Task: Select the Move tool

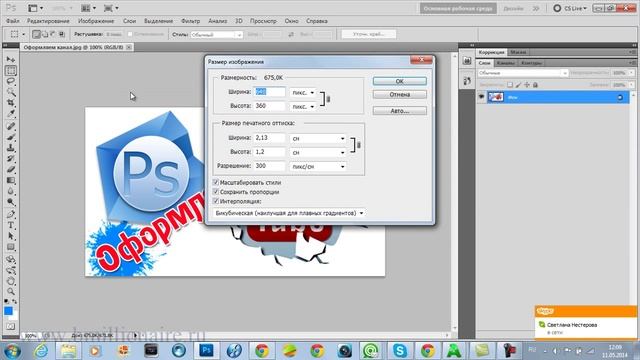Action: coord(11,60)
